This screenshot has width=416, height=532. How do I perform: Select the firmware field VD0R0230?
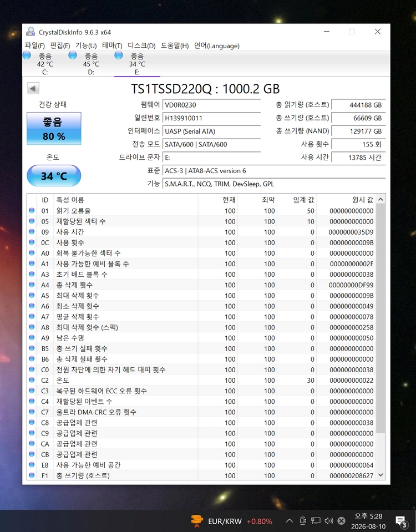pyautogui.click(x=211, y=105)
